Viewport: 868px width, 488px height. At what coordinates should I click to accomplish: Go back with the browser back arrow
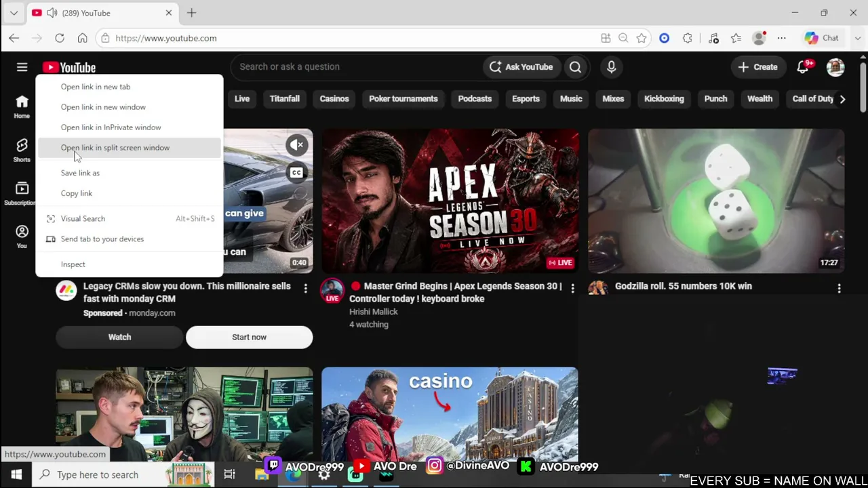click(14, 38)
